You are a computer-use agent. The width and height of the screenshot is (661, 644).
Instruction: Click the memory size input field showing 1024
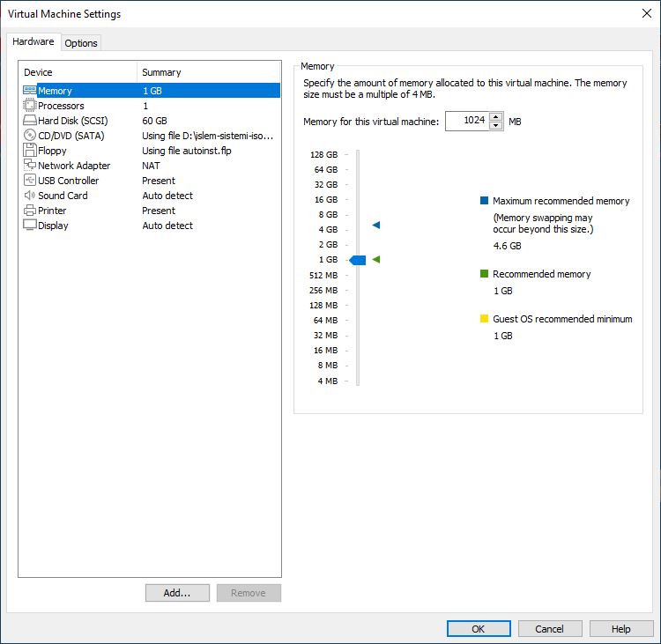tap(467, 121)
